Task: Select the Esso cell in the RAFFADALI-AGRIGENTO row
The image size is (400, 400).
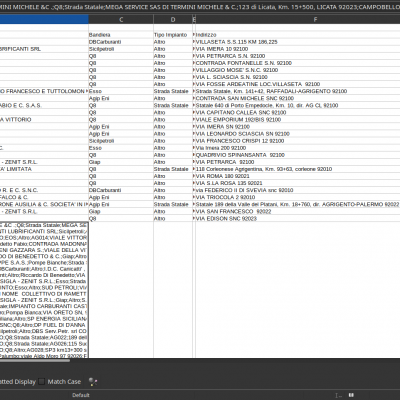Action: pyautogui.click(x=121, y=91)
